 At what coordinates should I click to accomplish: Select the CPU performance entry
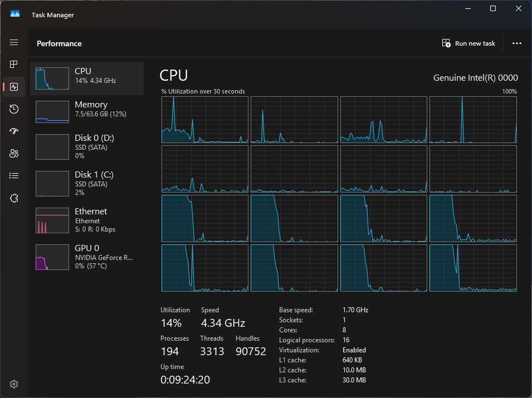(87, 78)
